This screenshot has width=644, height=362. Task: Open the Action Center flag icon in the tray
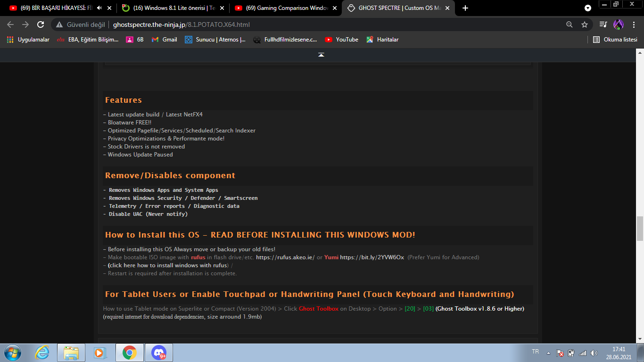tap(560, 353)
